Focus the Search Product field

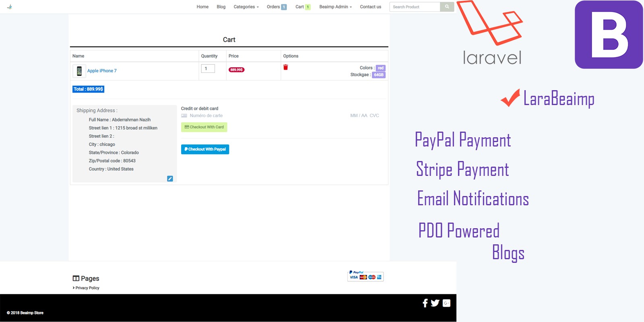tap(415, 7)
